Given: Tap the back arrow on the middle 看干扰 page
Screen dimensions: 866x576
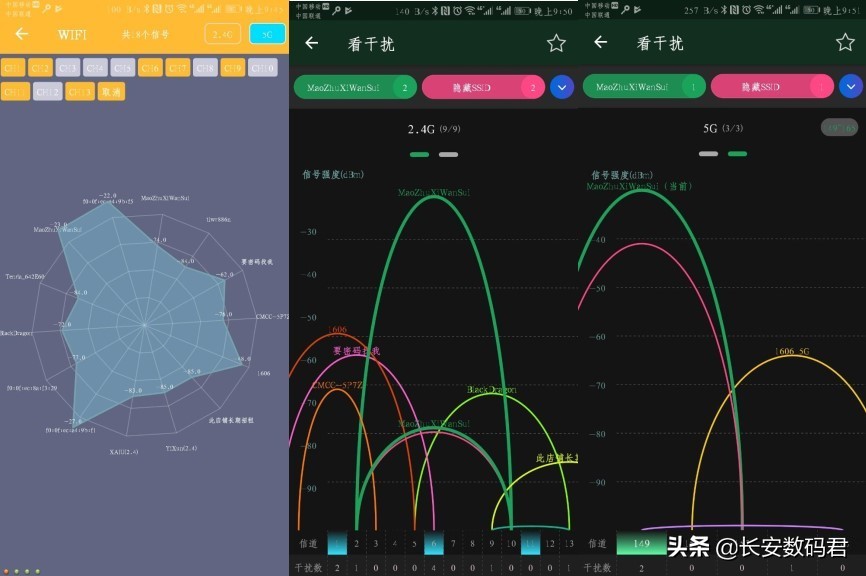Looking at the screenshot, I should click(311, 43).
